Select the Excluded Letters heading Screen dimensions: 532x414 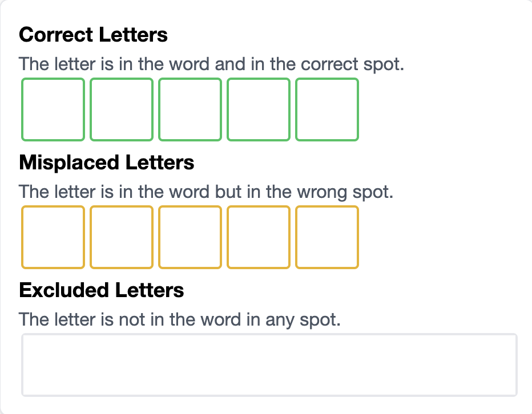point(102,290)
